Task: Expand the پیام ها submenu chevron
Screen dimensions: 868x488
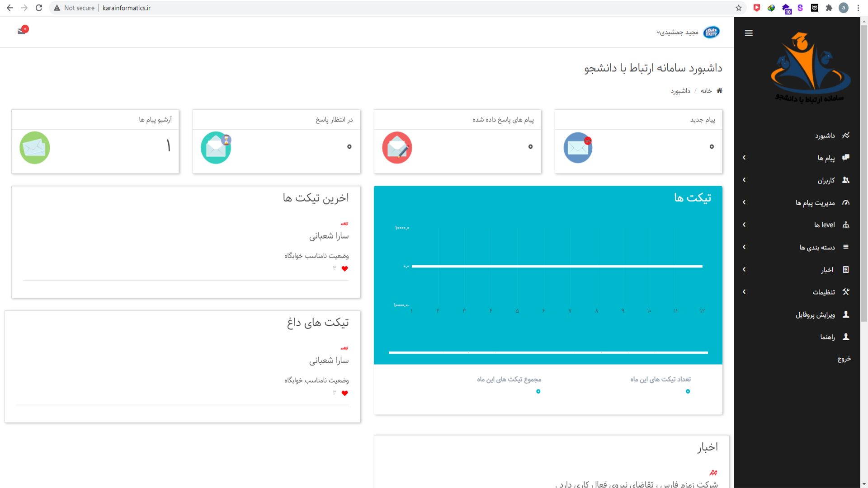Action: point(744,157)
